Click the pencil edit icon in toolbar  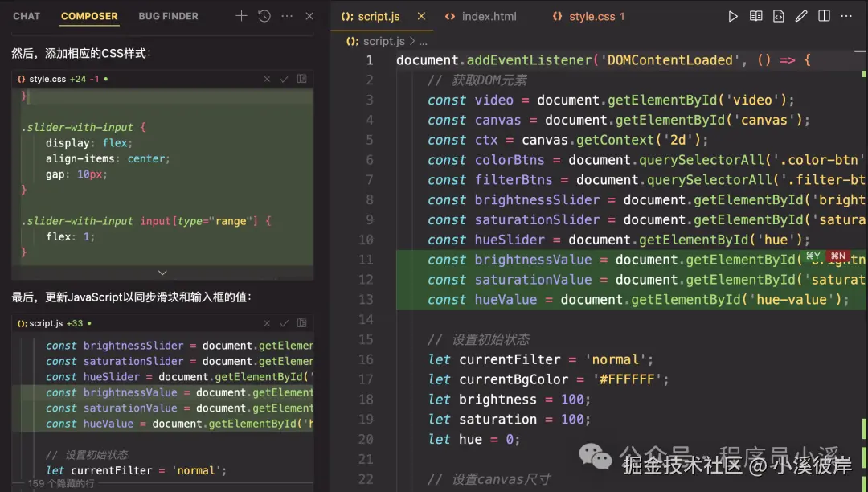tap(801, 16)
